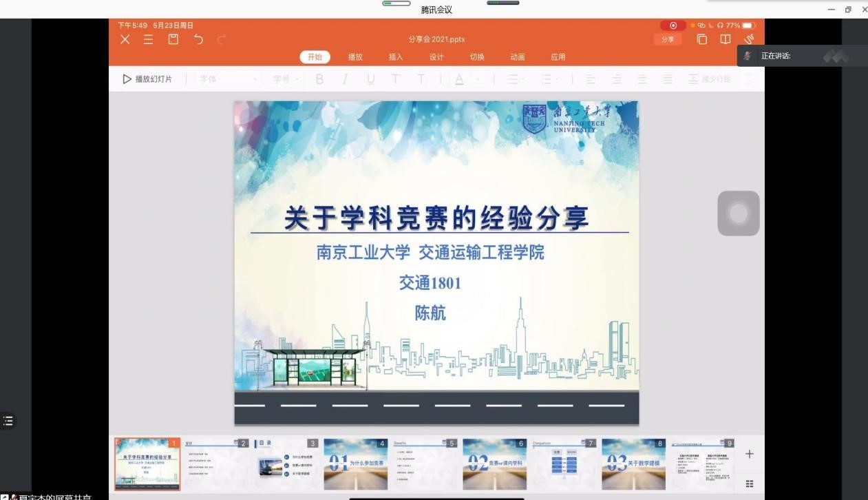Toggle underline formatting
868x500 pixels.
[x=370, y=79]
